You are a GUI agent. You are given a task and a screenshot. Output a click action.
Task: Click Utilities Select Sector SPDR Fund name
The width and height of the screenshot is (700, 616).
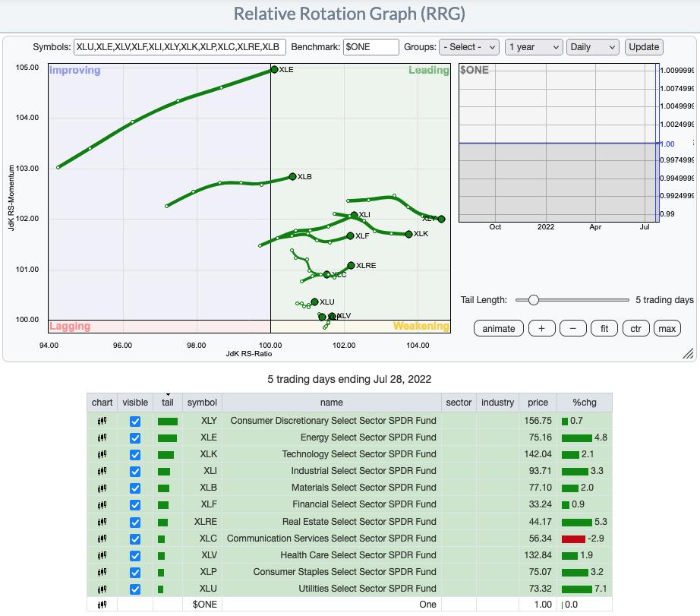coord(367,589)
